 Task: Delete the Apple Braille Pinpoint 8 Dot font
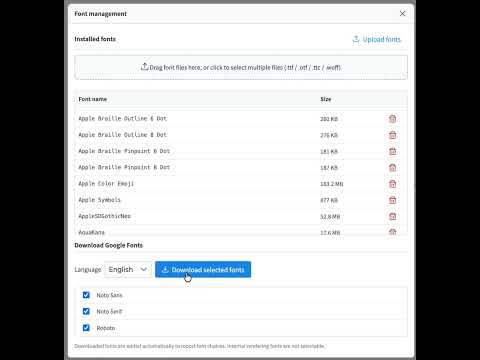tap(392, 167)
